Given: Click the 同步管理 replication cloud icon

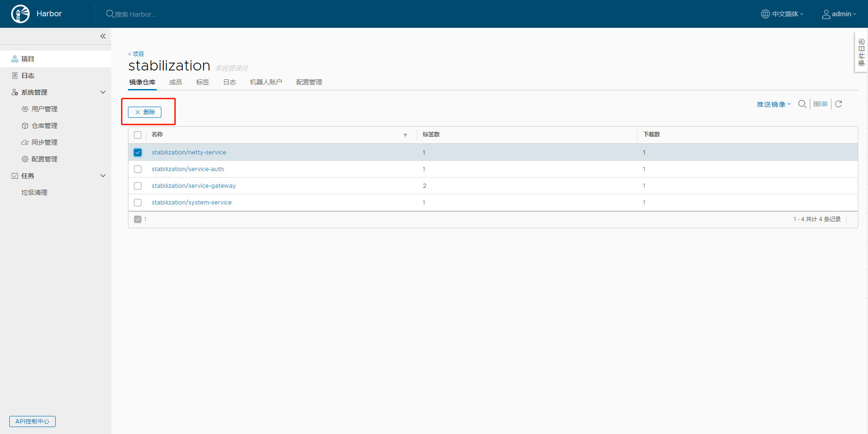Looking at the screenshot, I should [x=25, y=142].
